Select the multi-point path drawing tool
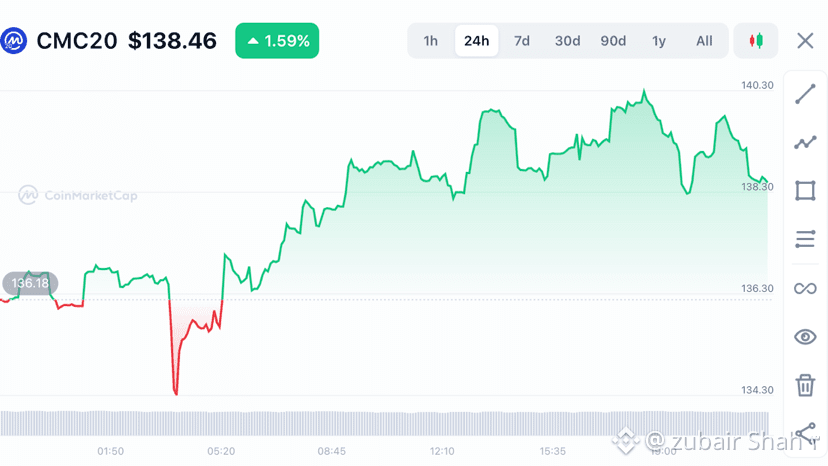828x466 pixels. point(805,142)
